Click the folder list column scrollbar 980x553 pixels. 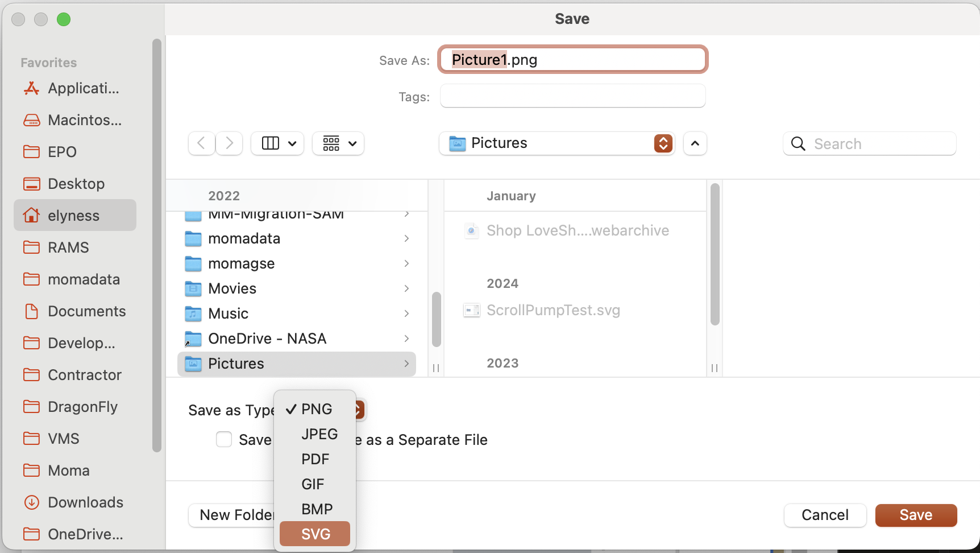click(x=436, y=319)
